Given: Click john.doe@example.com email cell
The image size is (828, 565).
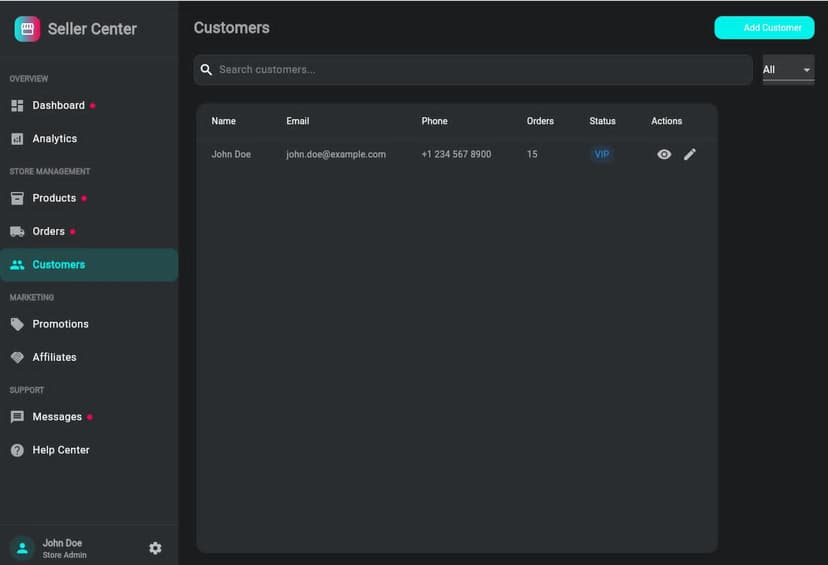Looking at the screenshot, I should pyautogui.click(x=336, y=154).
